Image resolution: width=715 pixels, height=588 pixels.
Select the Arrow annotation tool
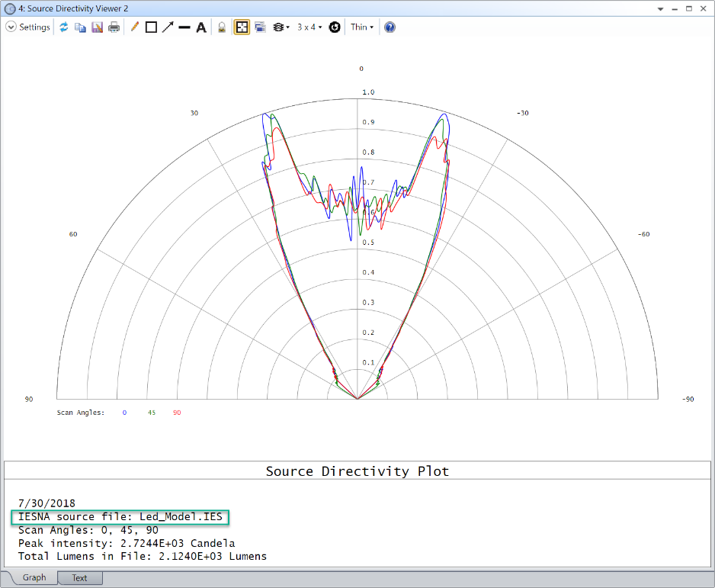[167, 27]
